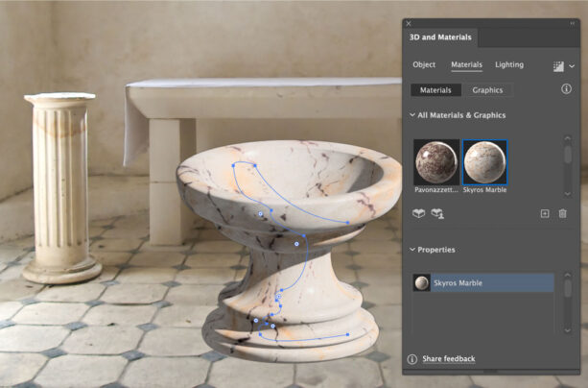Select Skyros Marble in the Properties list
Viewport: 588px width, 388px height.
coord(489,283)
